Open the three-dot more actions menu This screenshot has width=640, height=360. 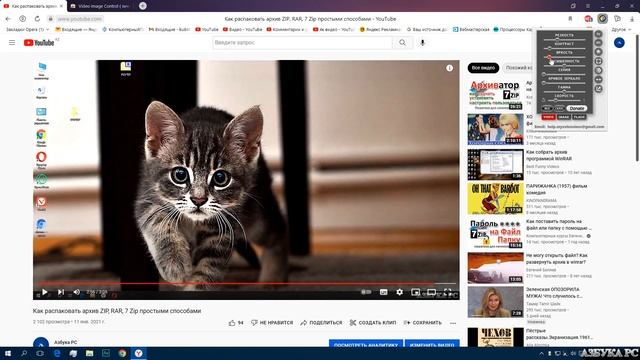453,323
